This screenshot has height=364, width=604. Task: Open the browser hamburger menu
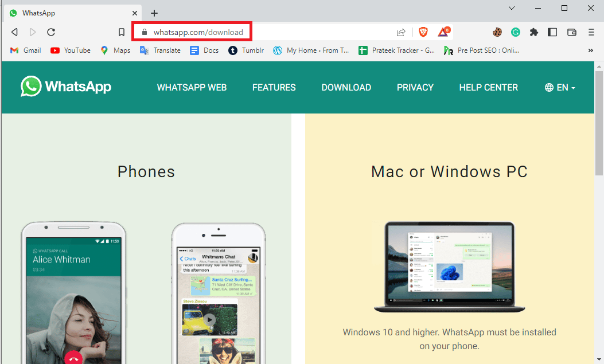(x=591, y=33)
